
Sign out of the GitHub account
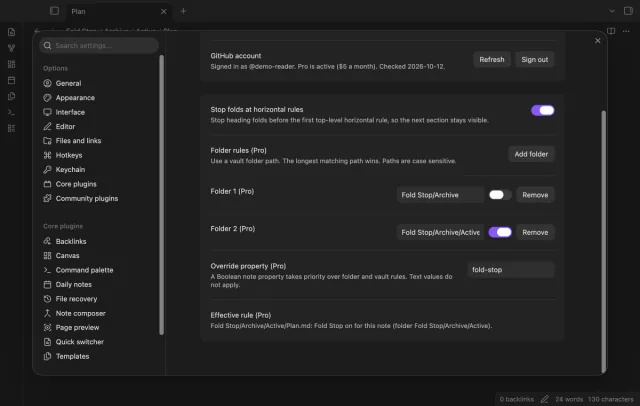pos(534,60)
